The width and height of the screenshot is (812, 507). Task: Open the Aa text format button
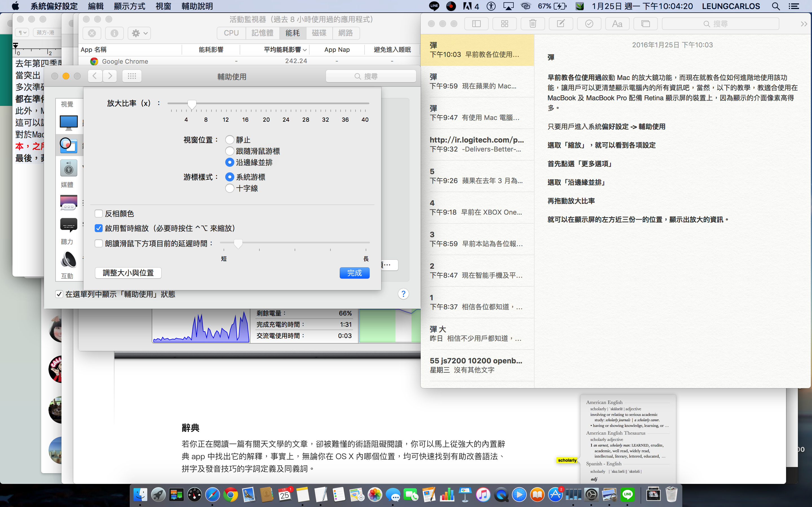(617, 24)
